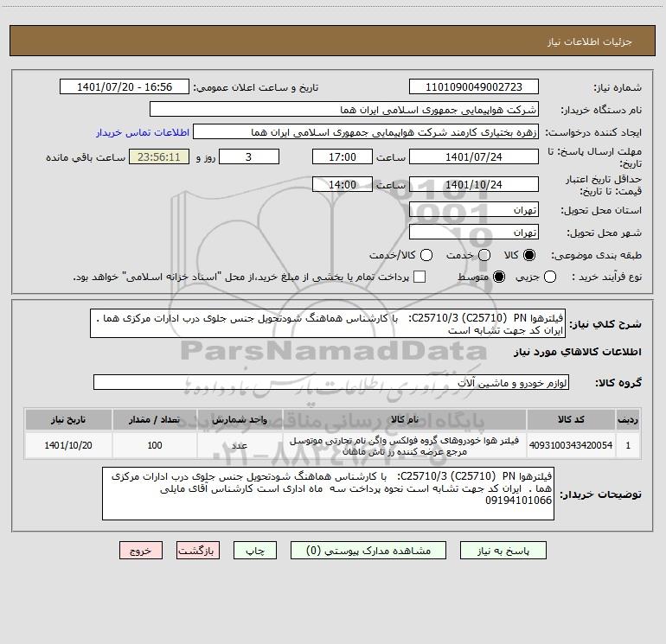Click the شهر محل تحویل field

(x=473, y=233)
